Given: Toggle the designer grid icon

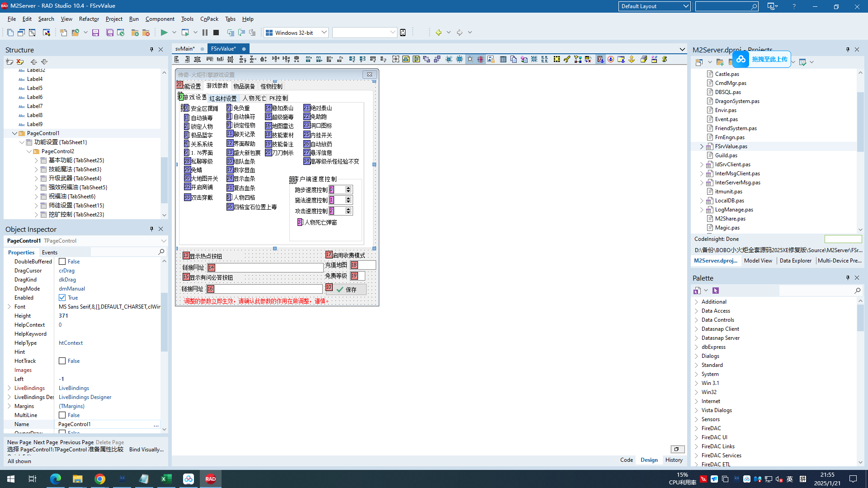Looking at the screenshot, I should tap(481, 59).
